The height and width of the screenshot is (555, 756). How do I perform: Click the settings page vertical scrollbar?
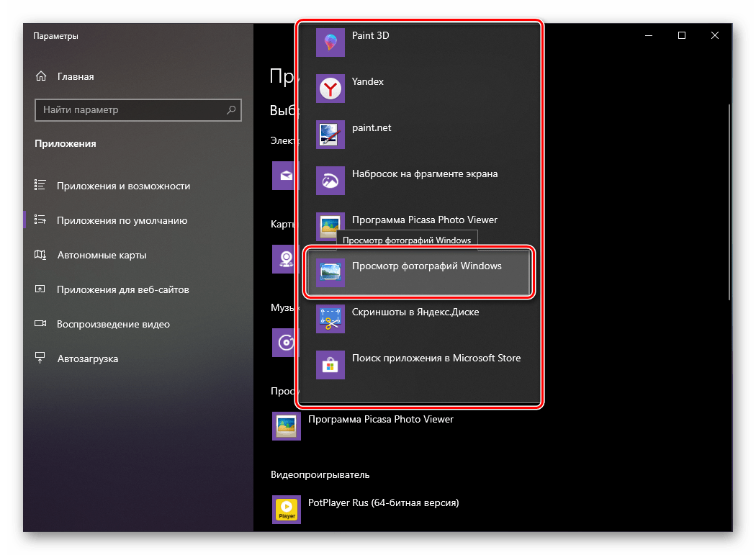729,202
